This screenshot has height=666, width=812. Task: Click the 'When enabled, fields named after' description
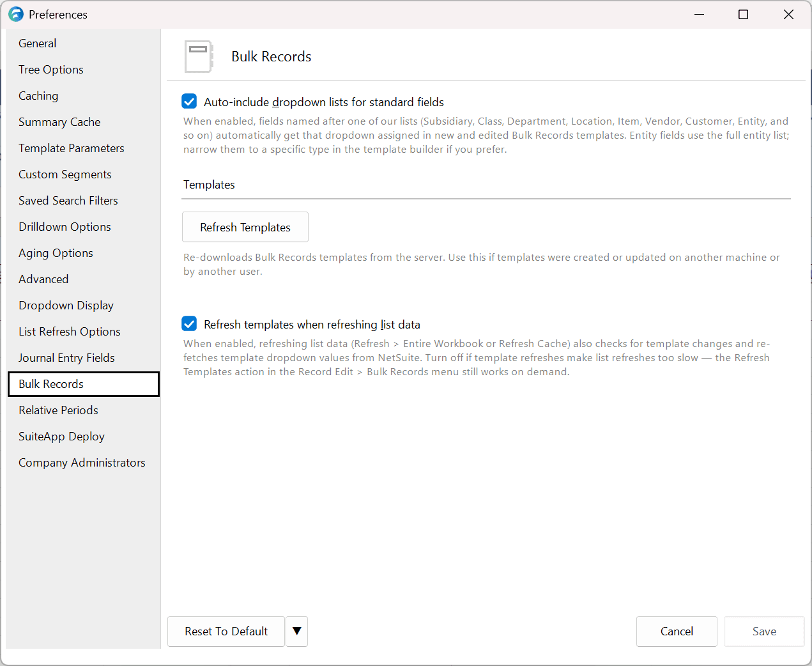pyautogui.click(x=486, y=136)
